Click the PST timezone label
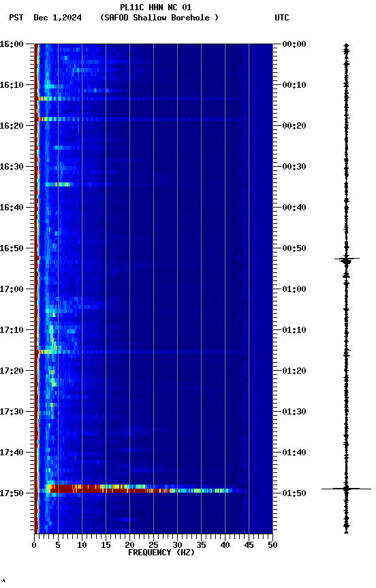Image resolution: width=376 pixels, height=588 pixels. pyautogui.click(x=16, y=18)
